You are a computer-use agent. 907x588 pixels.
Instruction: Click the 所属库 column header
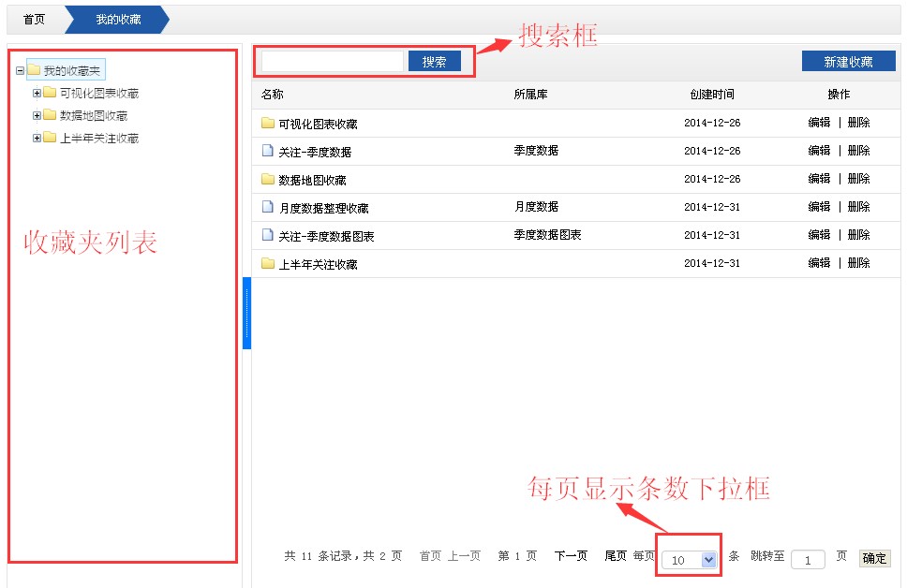coord(530,94)
